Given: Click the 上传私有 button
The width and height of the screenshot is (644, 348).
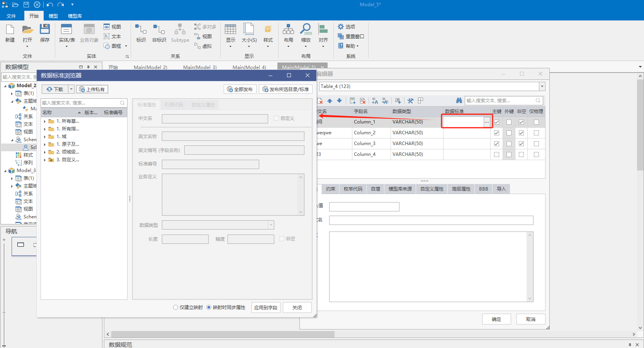Looking at the screenshot, I should (x=92, y=89).
